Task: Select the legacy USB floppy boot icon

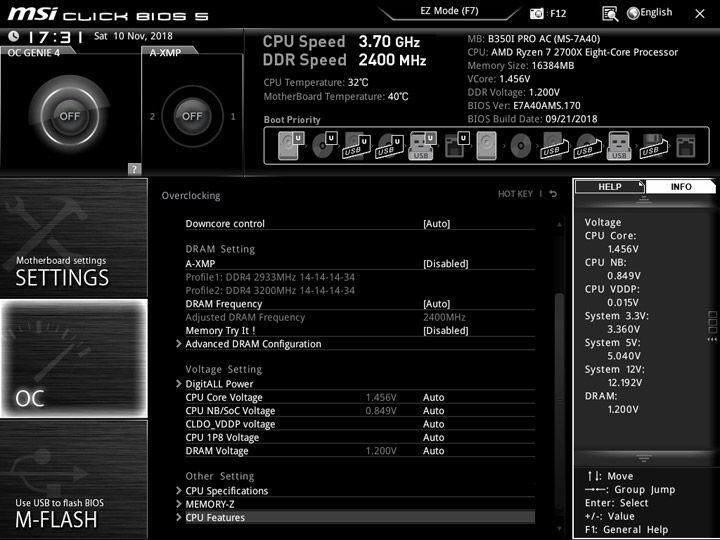Action: pyautogui.click(x=654, y=146)
